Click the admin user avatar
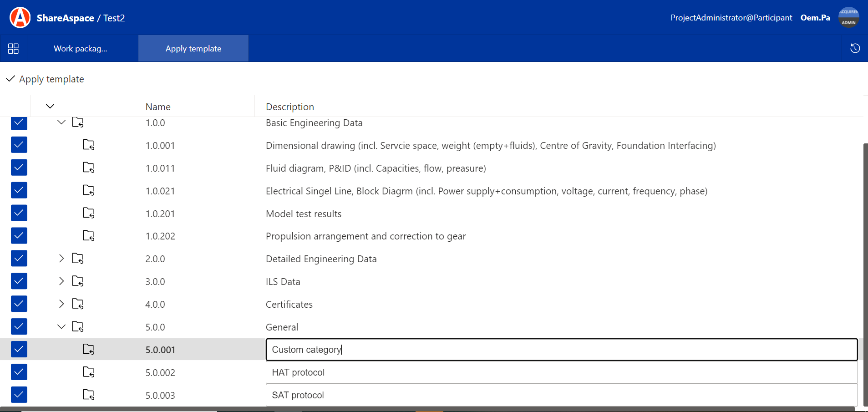 [x=848, y=18]
